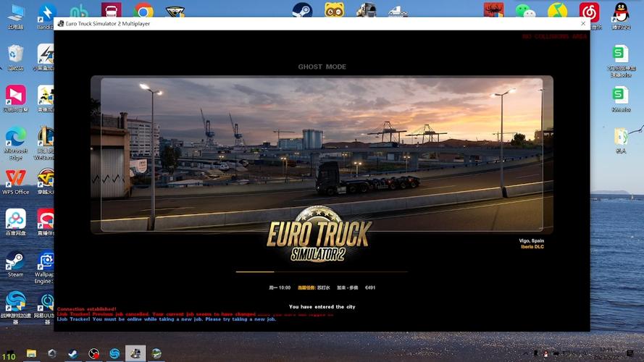This screenshot has height=362, width=644.
Task: Open the yellow raccoon-face desktop icon
Action: (x=335, y=10)
